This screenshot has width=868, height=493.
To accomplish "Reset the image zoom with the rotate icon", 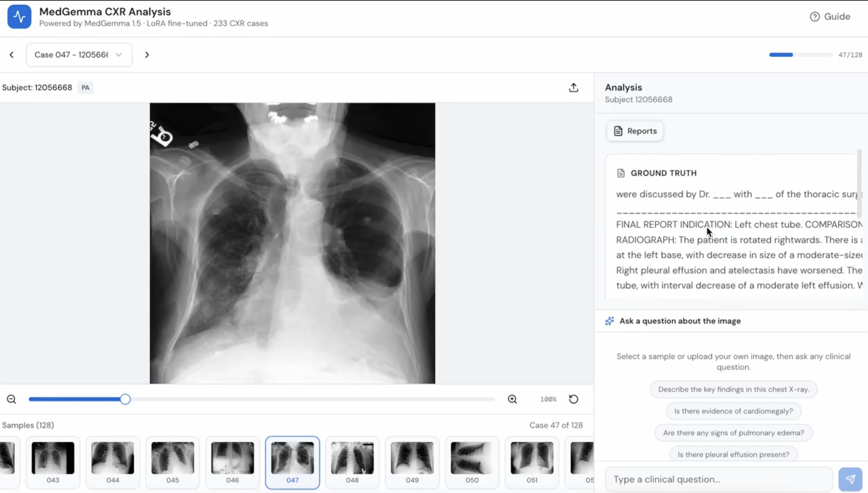I will [x=573, y=399].
